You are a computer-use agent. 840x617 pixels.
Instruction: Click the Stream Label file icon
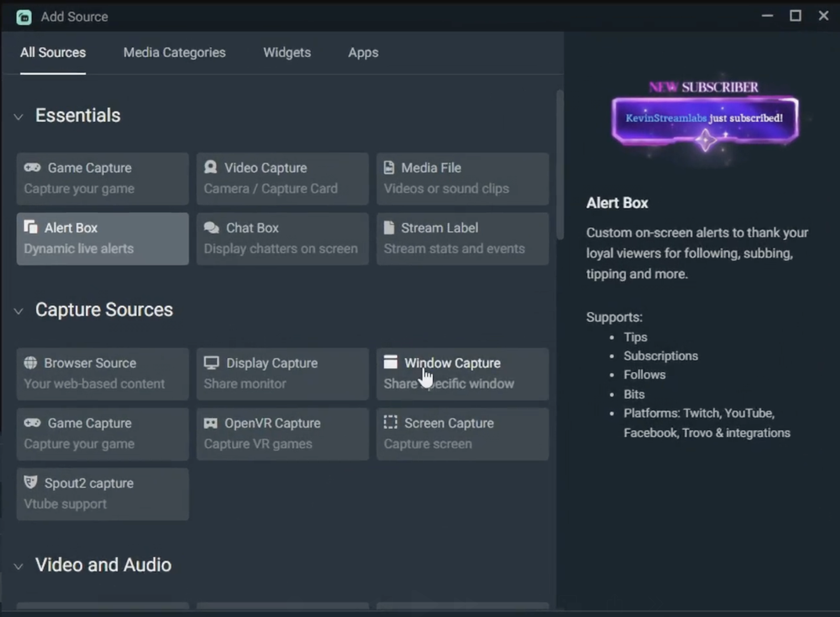click(x=389, y=227)
